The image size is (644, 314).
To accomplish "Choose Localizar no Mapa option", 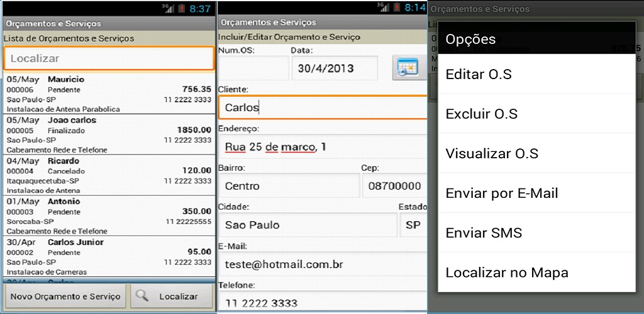I will pyautogui.click(x=537, y=272).
